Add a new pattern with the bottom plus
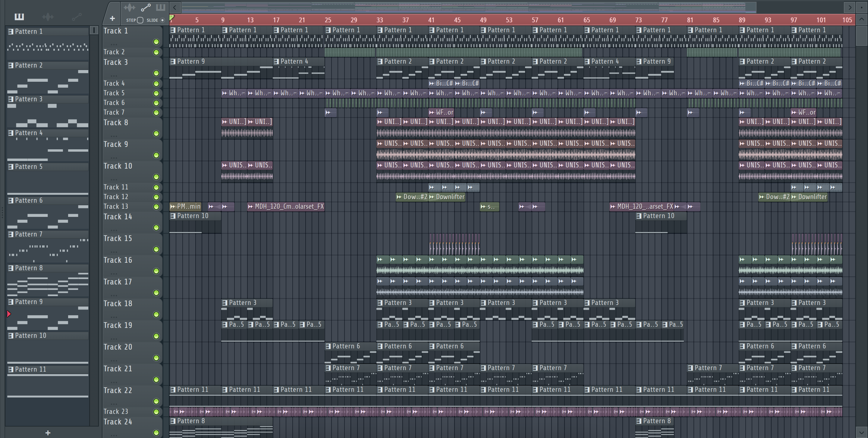The image size is (868, 438). click(48, 433)
